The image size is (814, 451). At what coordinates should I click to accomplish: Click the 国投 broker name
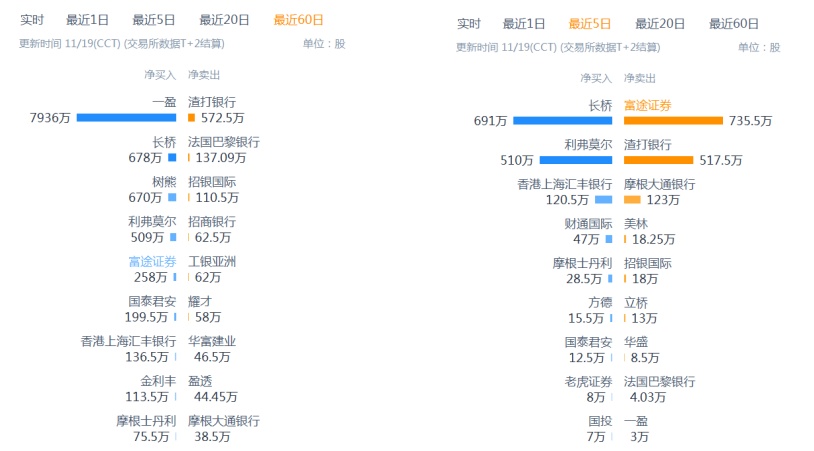[600, 421]
